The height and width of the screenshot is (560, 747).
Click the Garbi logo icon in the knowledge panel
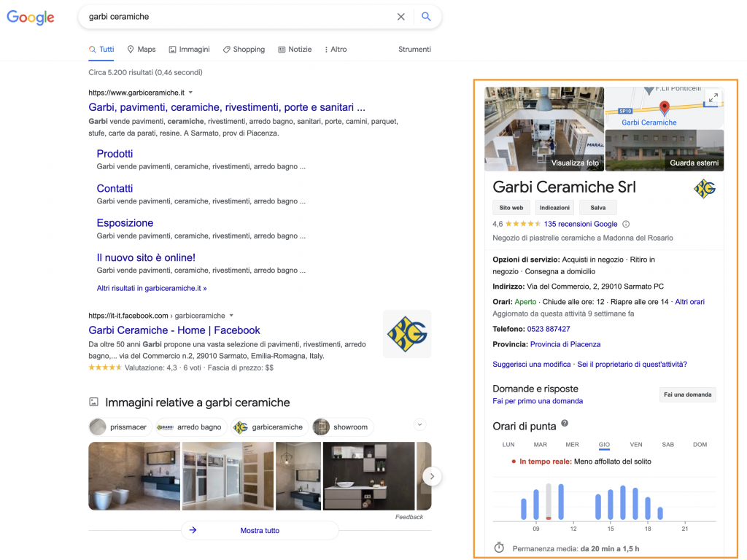pos(705,189)
